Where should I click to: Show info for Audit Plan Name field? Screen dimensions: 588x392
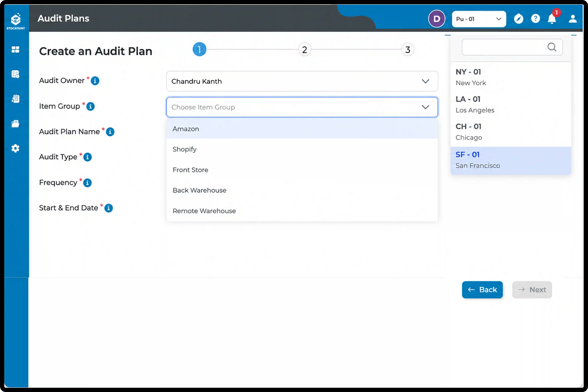[x=110, y=132]
